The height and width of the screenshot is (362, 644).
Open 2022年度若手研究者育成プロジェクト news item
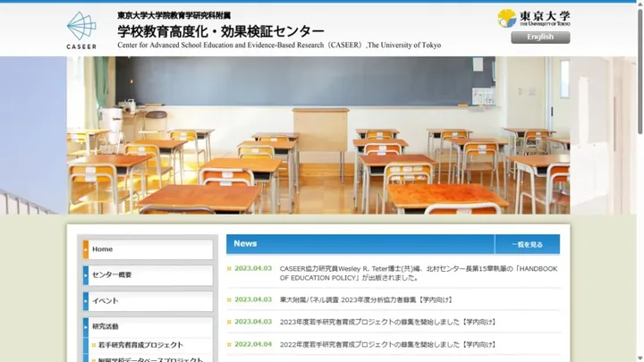(388, 345)
